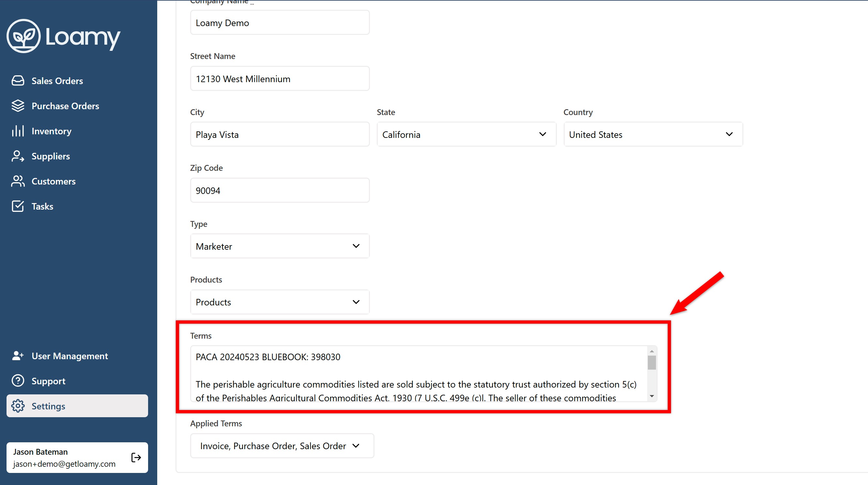
Task: Click the Zip Code field with 90094
Action: tap(280, 190)
